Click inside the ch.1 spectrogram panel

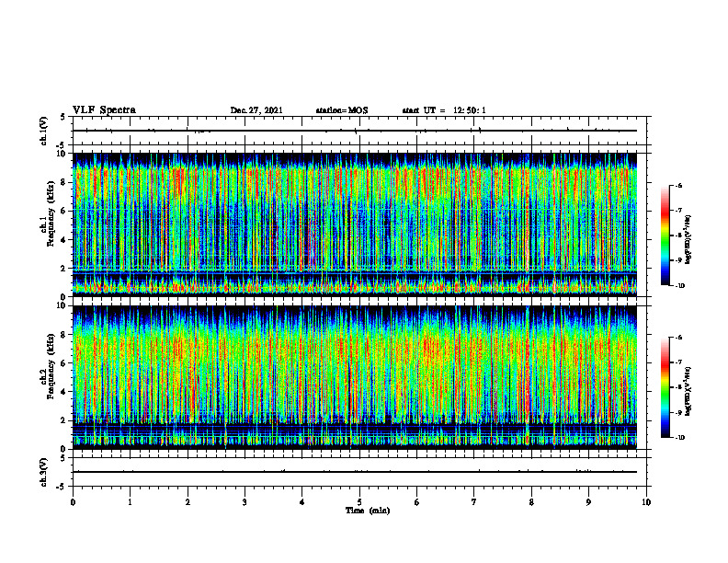point(355,224)
